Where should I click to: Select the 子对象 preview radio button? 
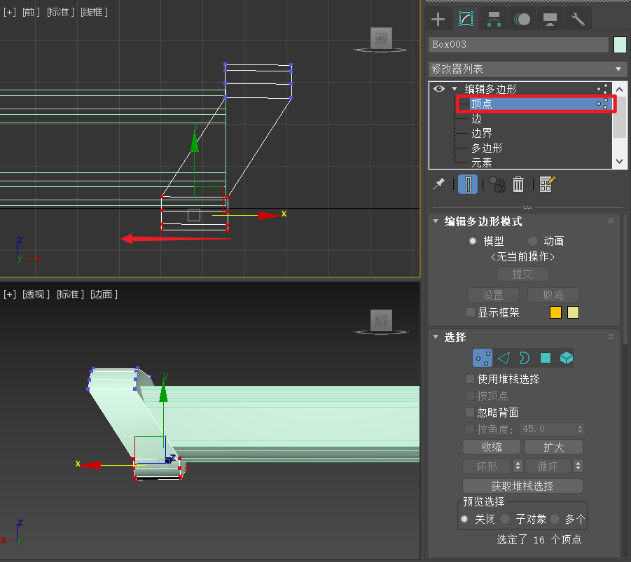click(x=506, y=519)
